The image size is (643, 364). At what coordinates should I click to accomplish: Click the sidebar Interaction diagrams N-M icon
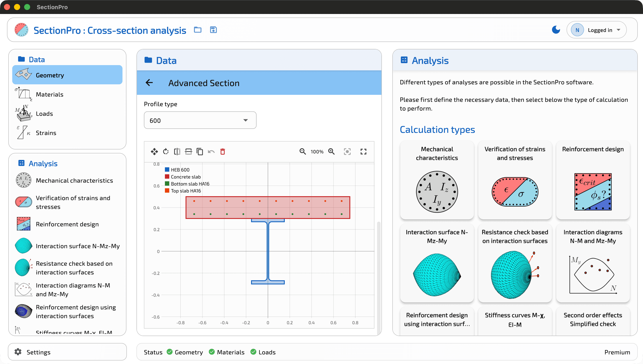coord(24,289)
